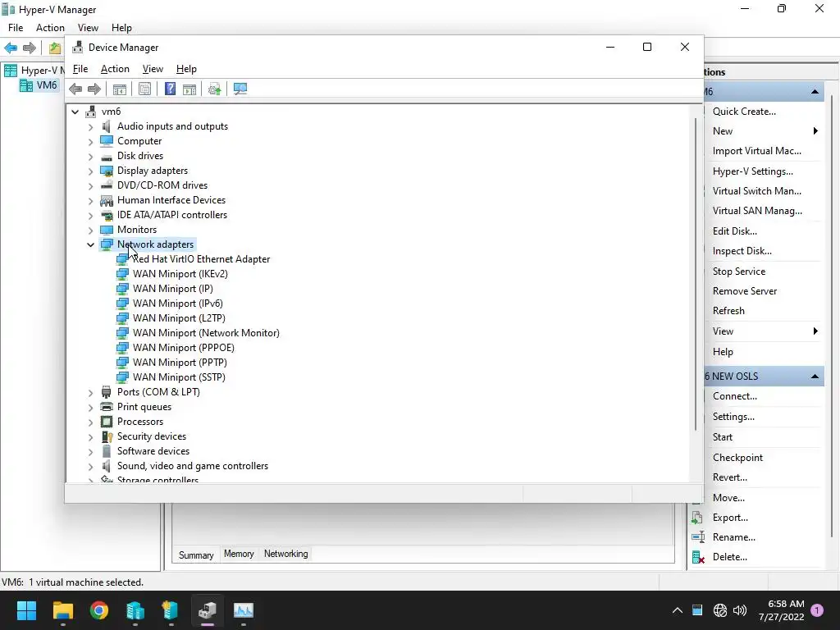Open Device Manager Action menu
Viewport: 840px width, 630px height.
click(115, 69)
